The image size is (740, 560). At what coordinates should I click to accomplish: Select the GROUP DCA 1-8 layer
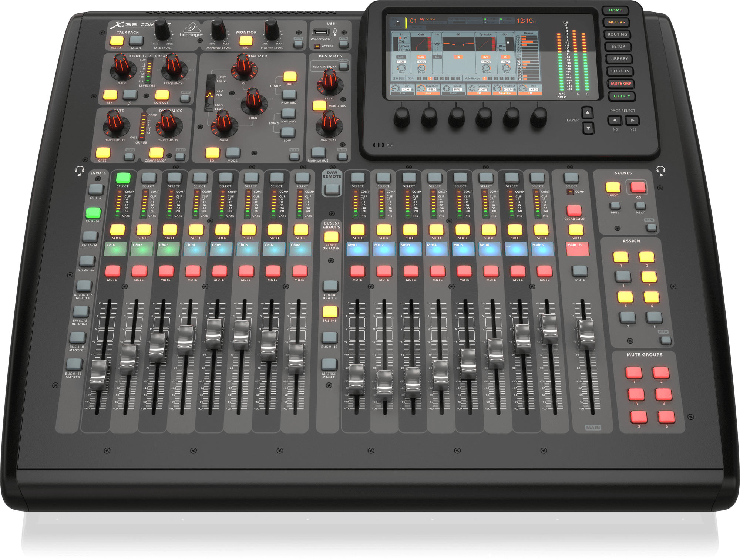330,286
